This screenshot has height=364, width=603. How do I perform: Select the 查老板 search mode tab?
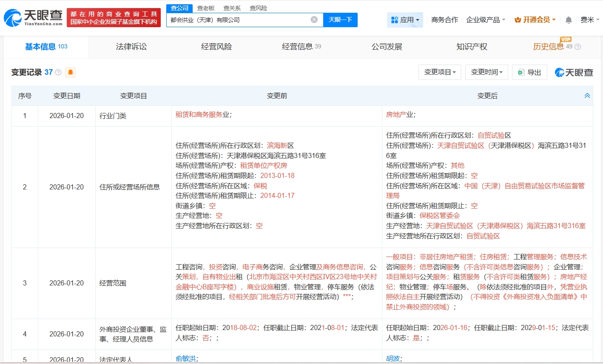pyautogui.click(x=206, y=8)
